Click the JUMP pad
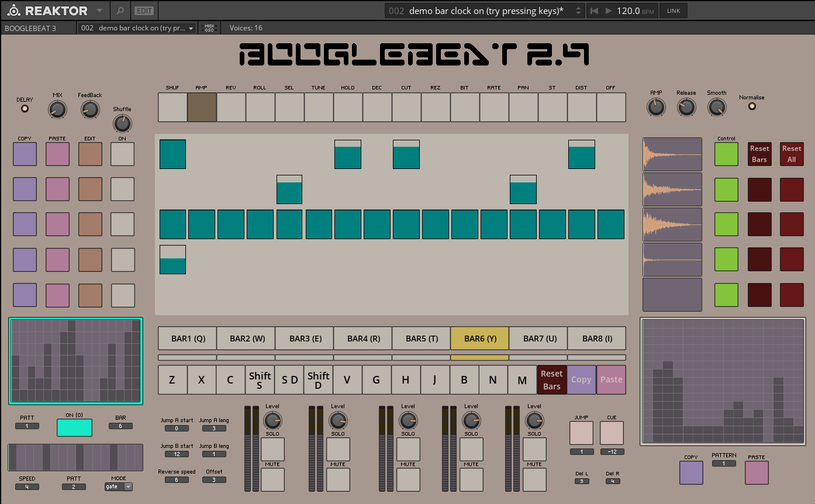The image size is (815, 504). 581,433
